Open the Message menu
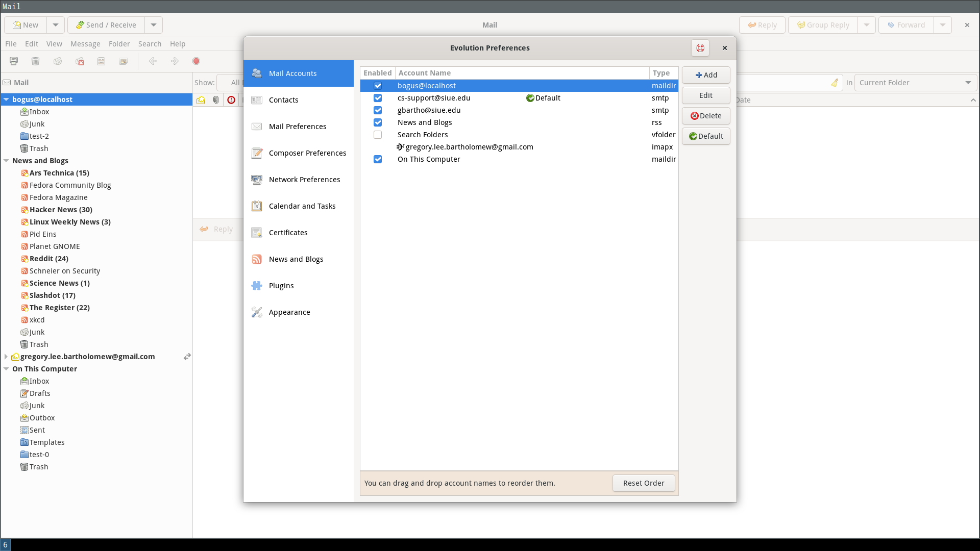The width and height of the screenshot is (980, 551). click(x=85, y=44)
